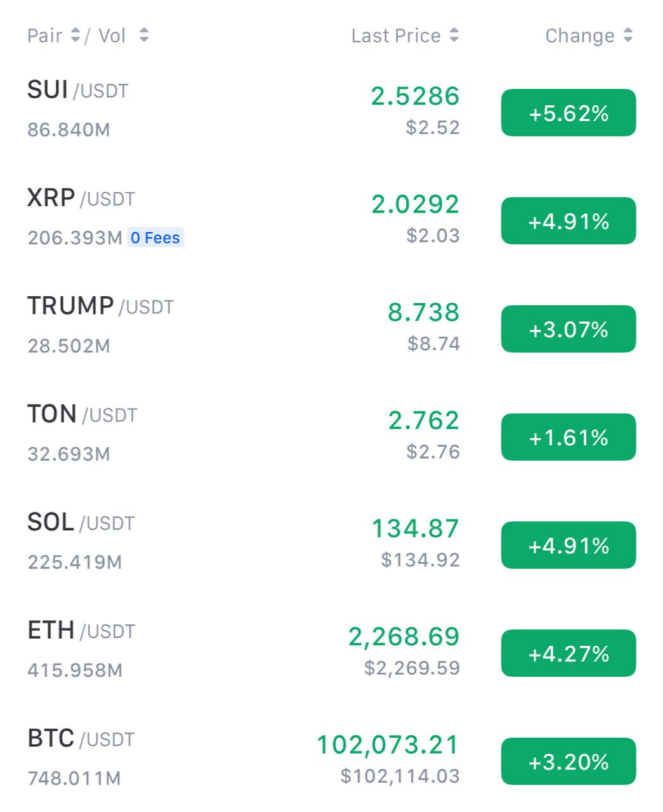Click the Vol column header label
This screenshot has height=812, width=663.
point(112,36)
